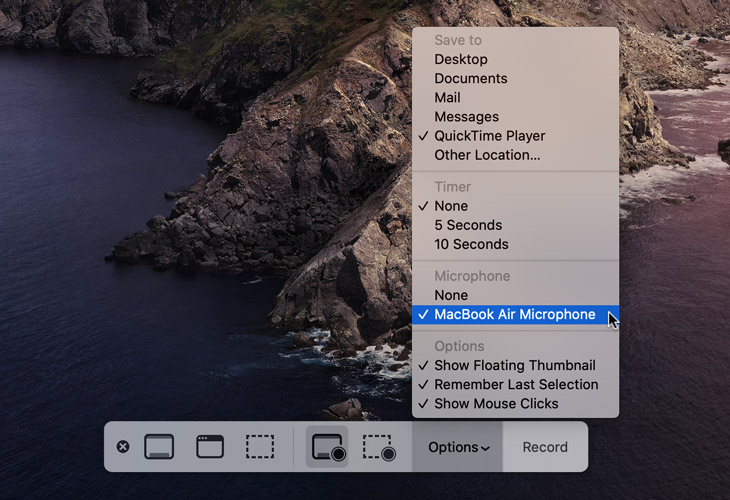Choose Record Selected Portion icon
This screenshot has width=730, height=500.
tap(379, 447)
